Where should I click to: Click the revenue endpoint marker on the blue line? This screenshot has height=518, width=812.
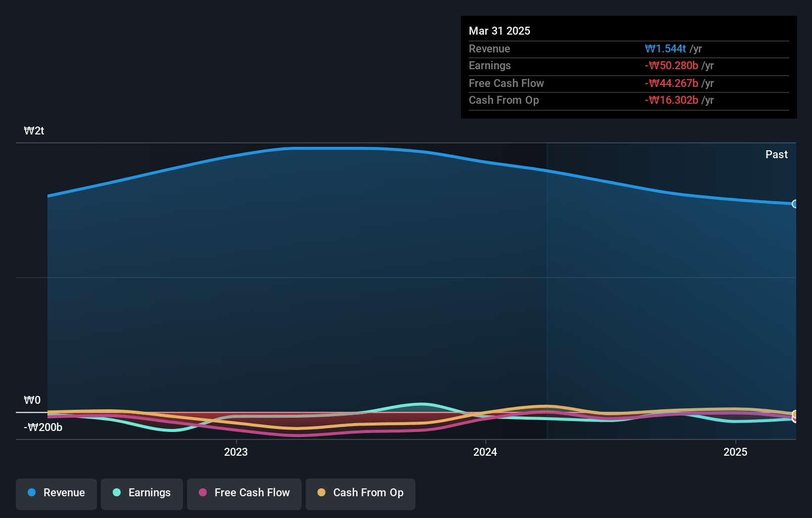(795, 204)
